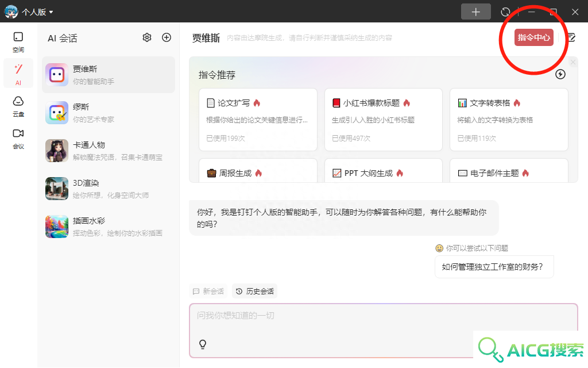Click the 贾维斯 chat header title
The image size is (588, 368).
click(206, 38)
